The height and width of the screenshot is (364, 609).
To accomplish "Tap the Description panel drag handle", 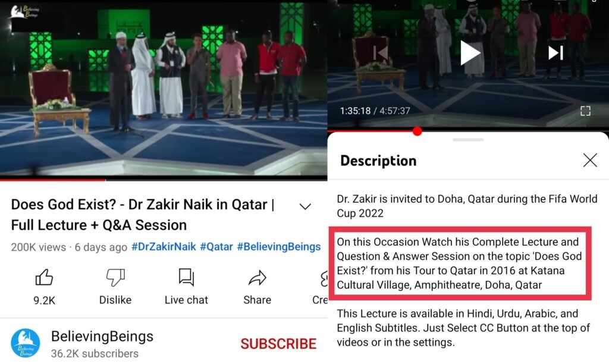I will [468, 140].
